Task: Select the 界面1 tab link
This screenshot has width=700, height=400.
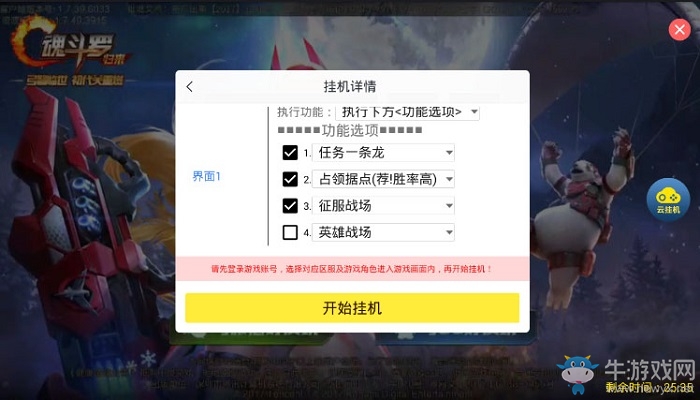Action: [206, 176]
